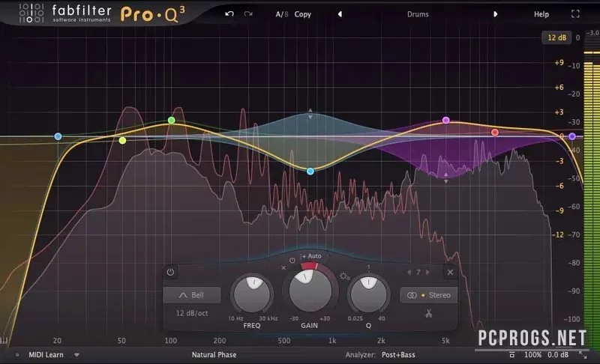Open the Stereo placement dropdown

[428, 295]
